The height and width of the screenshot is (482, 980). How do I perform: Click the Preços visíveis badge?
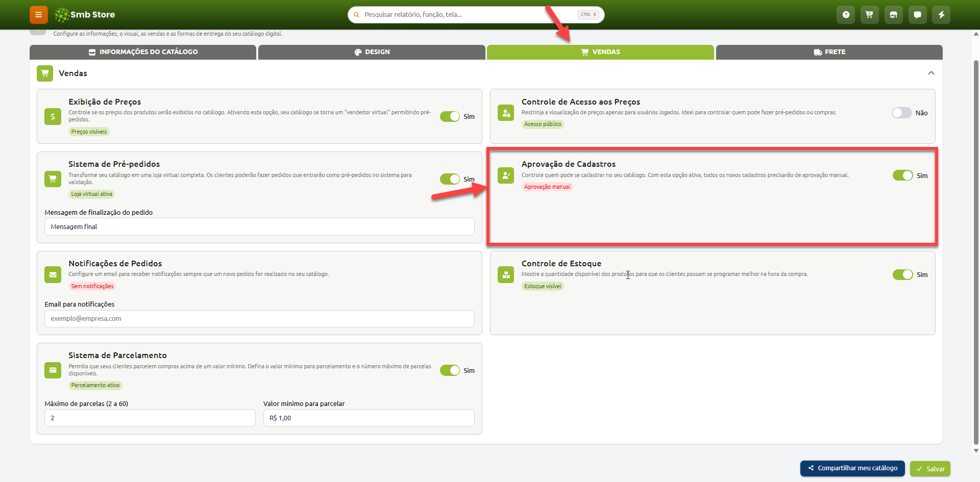coord(89,132)
